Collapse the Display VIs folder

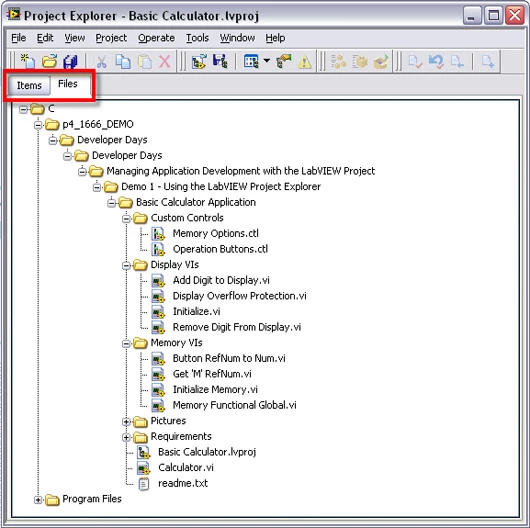[126, 265]
